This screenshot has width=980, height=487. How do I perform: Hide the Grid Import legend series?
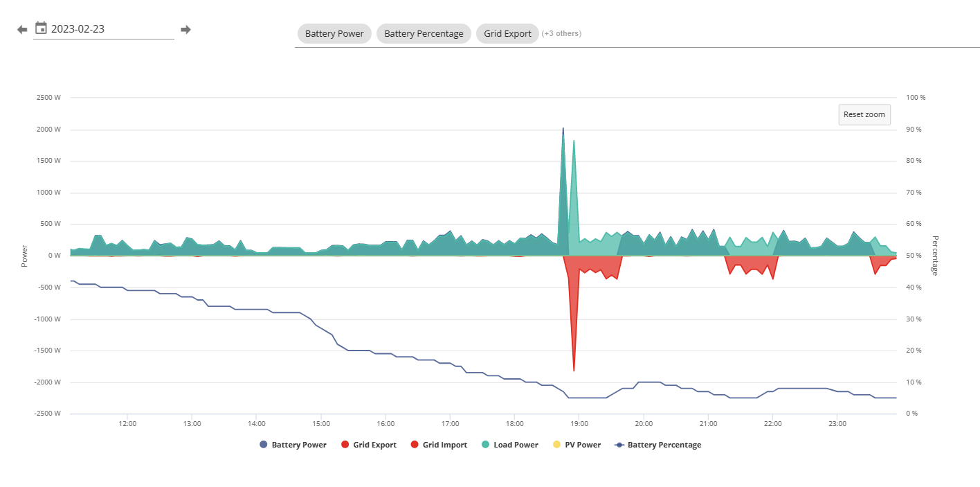pyautogui.click(x=439, y=445)
